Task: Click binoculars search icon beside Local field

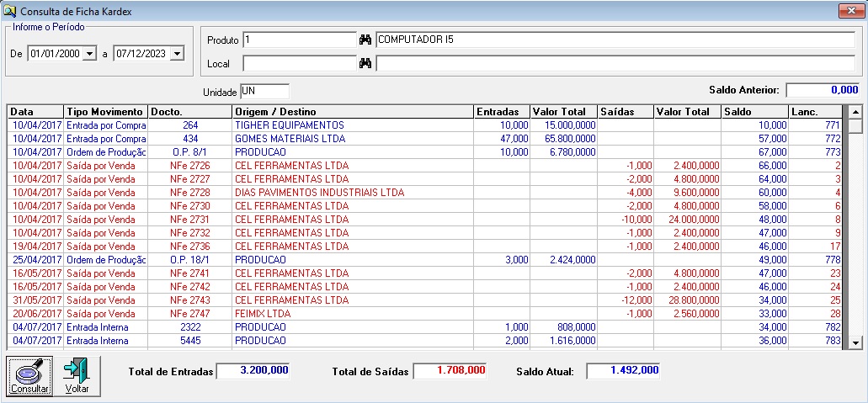Action: click(365, 63)
